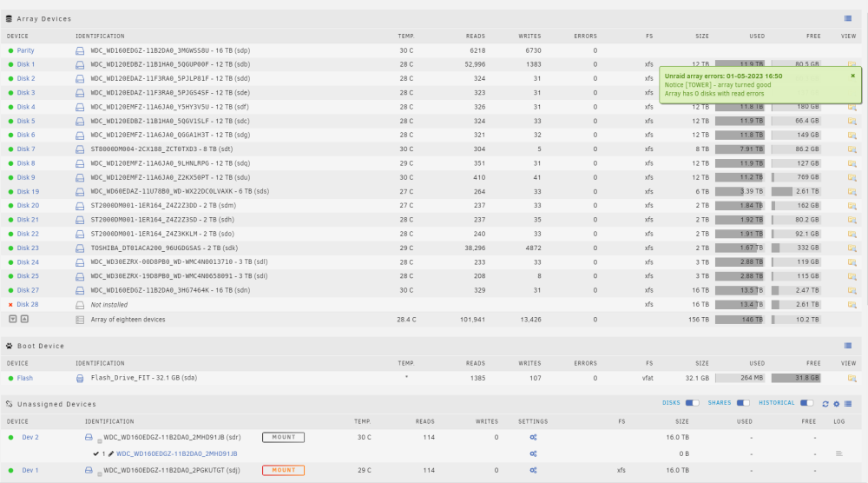This screenshot has height=483, width=868.
Task: Click the Boot Device section header
Action: [x=41, y=347]
